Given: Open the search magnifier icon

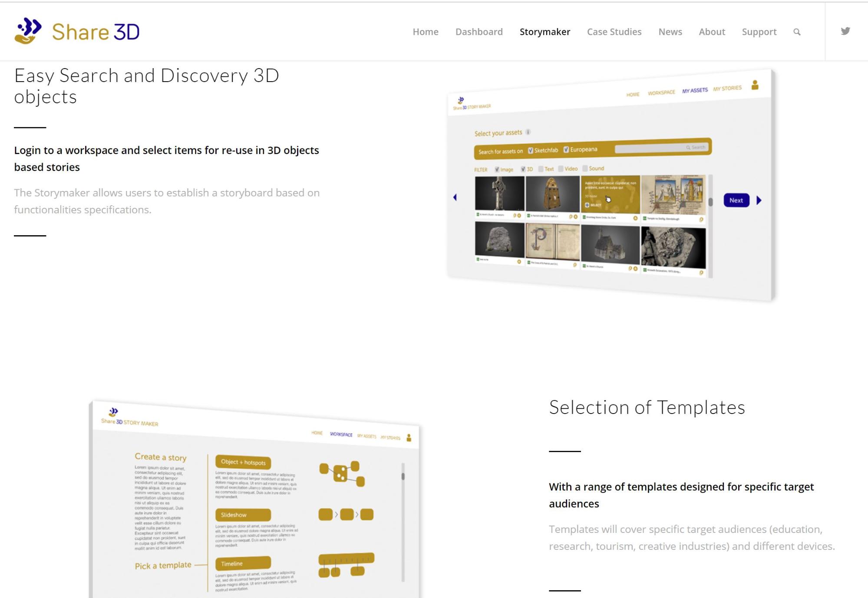Looking at the screenshot, I should [x=797, y=32].
